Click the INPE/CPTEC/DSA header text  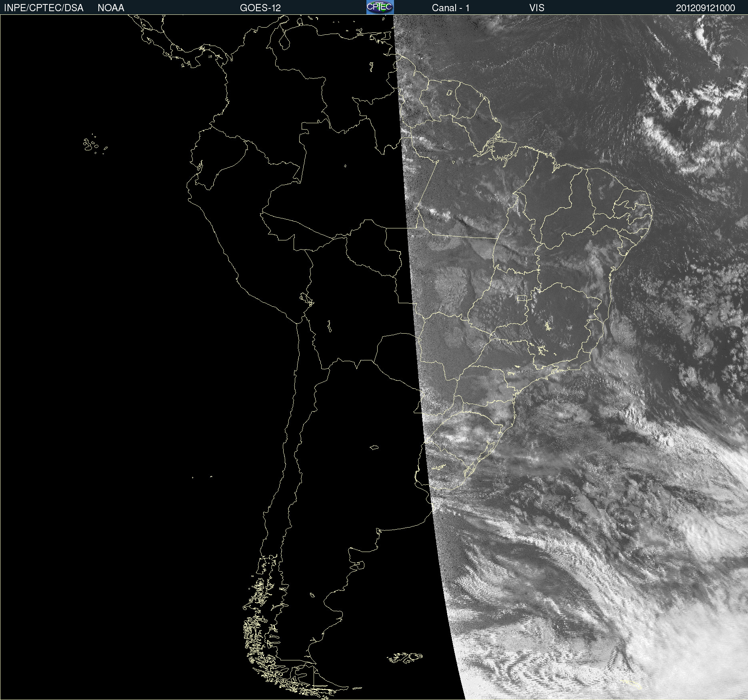44,8
